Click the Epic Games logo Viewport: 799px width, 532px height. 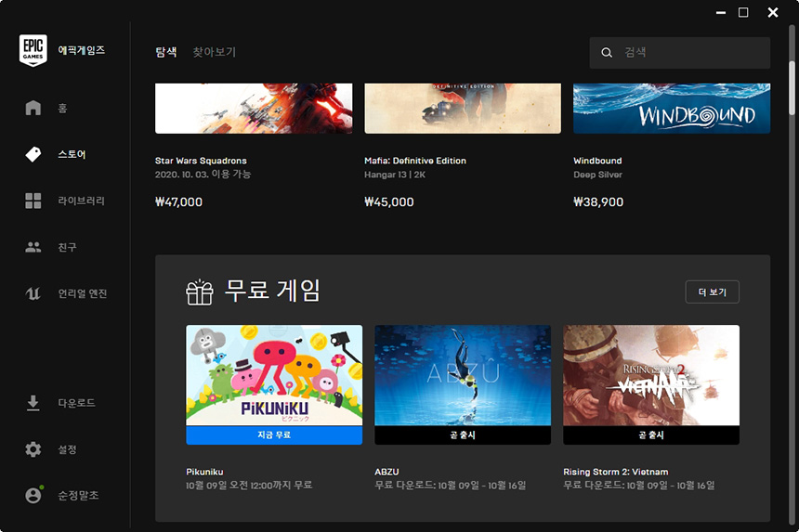pyautogui.click(x=33, y=50)
